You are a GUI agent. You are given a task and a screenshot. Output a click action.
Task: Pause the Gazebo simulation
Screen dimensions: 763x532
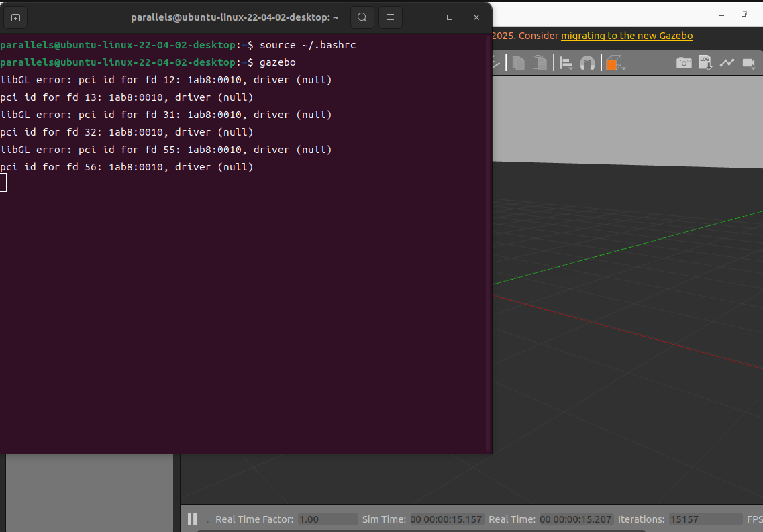tap(193, 519)
